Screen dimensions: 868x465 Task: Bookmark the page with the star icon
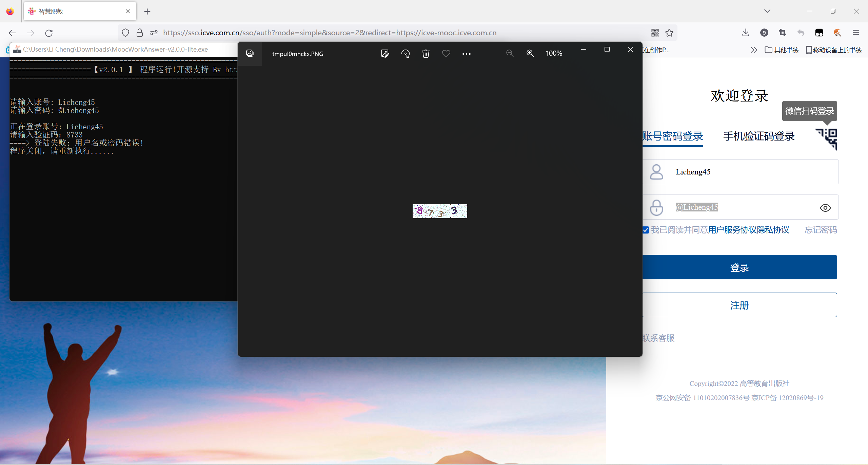point(669,33)
